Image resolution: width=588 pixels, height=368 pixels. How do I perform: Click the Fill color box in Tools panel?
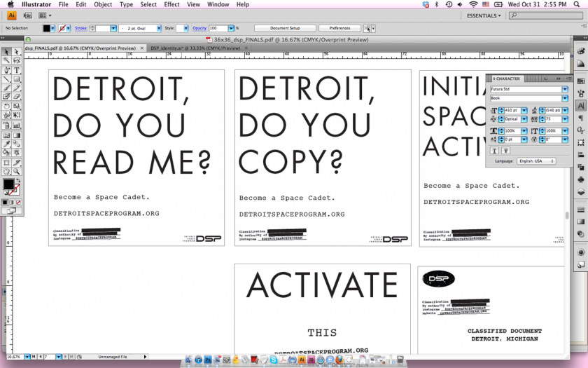(8, 184)
